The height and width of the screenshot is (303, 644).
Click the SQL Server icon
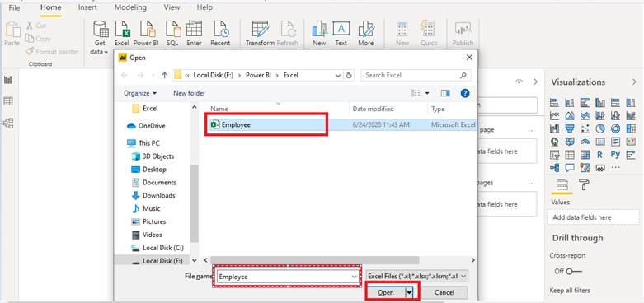tap(173, 29)
